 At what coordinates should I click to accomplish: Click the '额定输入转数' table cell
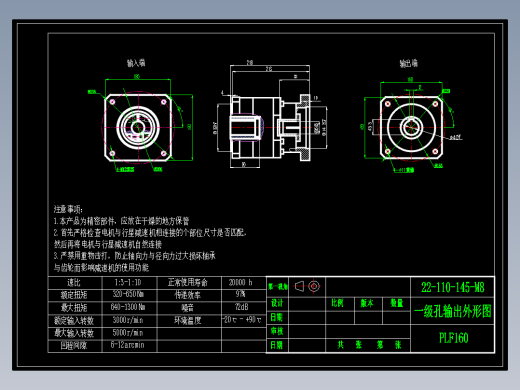click(75, 321)
